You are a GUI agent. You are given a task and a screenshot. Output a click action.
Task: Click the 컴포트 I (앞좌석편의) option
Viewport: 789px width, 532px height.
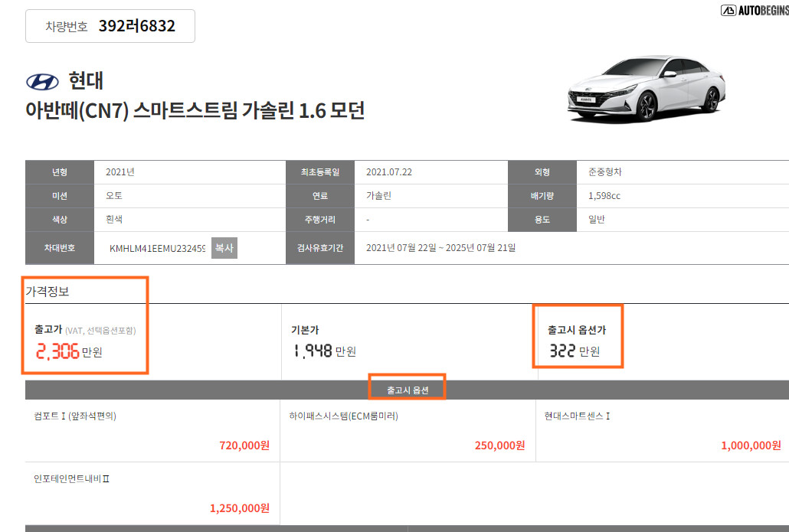point(75,416)
